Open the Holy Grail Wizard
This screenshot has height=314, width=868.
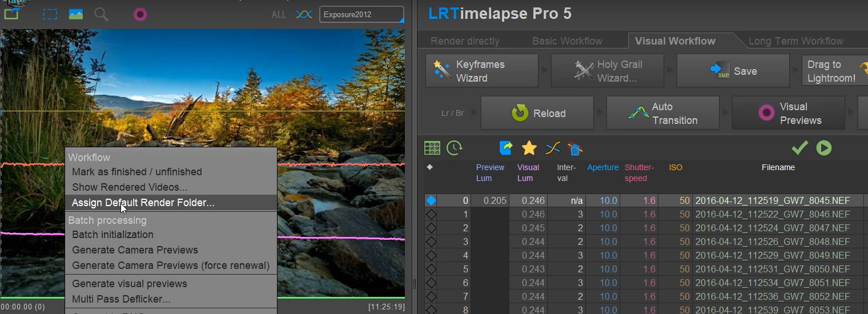(x=608, y=71)
